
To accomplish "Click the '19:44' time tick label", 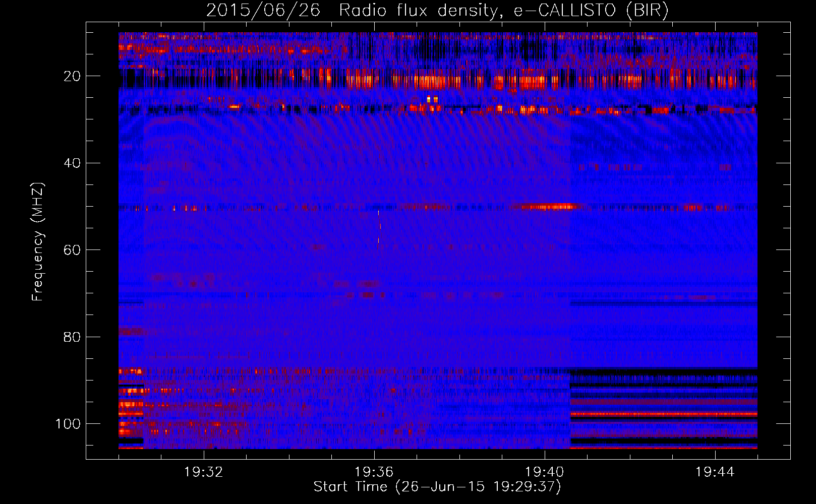I will tap(715, 472).
